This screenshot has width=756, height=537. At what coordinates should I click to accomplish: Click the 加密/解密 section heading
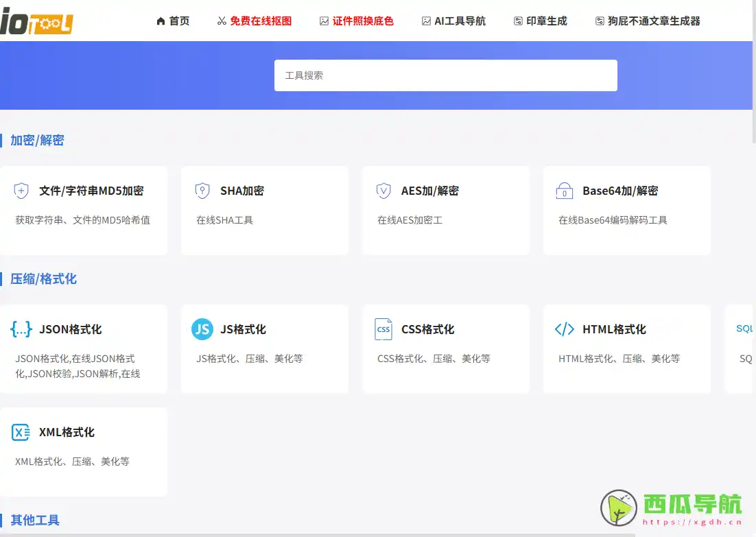pyautogui.click(x=37, y=141)
